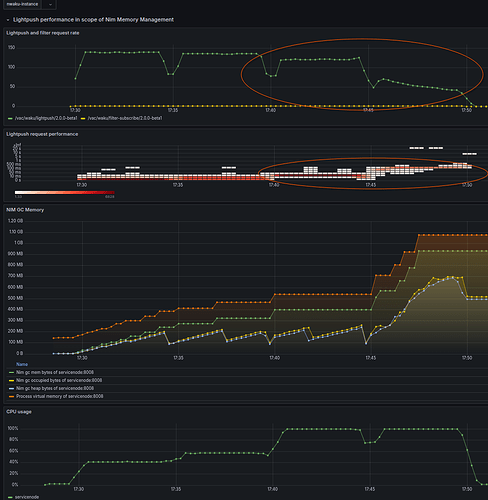488x500 pixels.
Task: Toggle the lightpush/2.0.0-beta1 legend series
Action: (x=46, y=118)
